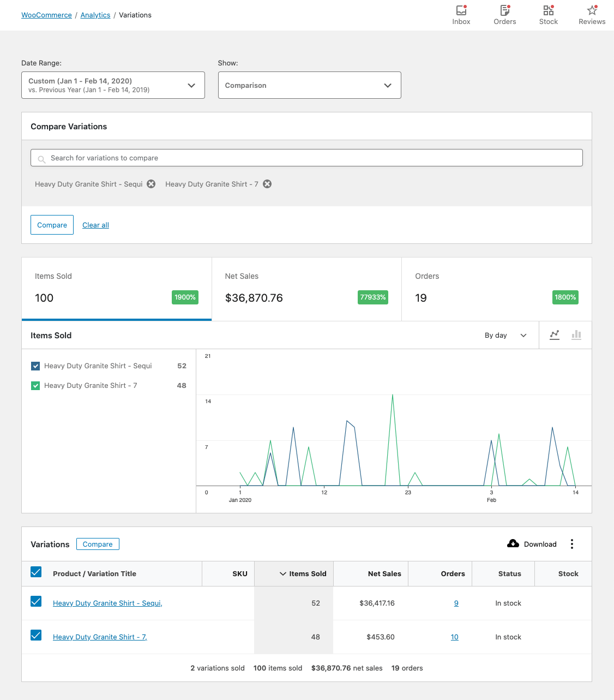
Task: View the Reviews activity panel
Action: pyautogui.click(x=592, y=14)
